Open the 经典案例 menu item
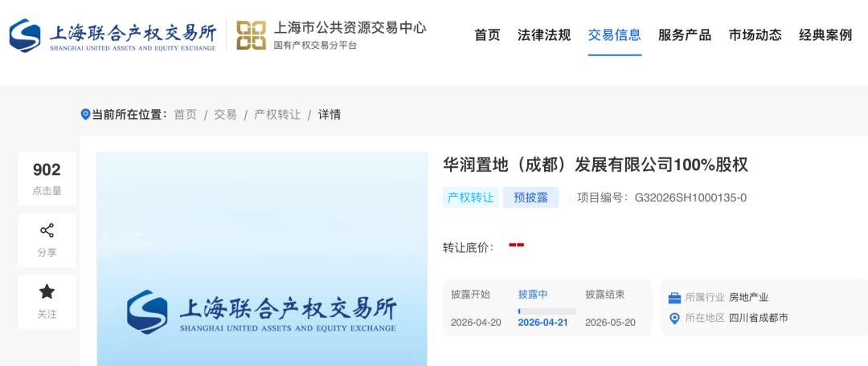Viewport: 868px width, 366px height. point(825,35)
